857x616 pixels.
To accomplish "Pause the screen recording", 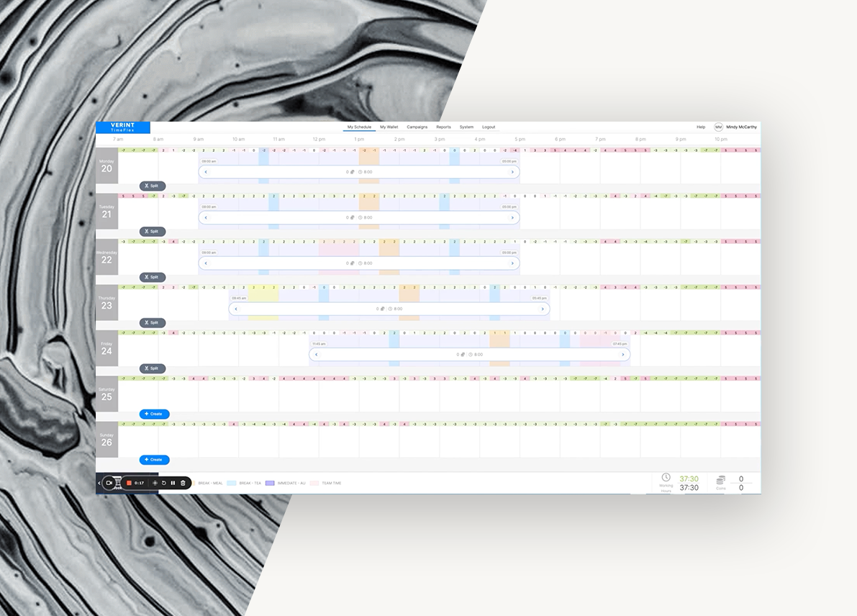I will pos(173,483).
